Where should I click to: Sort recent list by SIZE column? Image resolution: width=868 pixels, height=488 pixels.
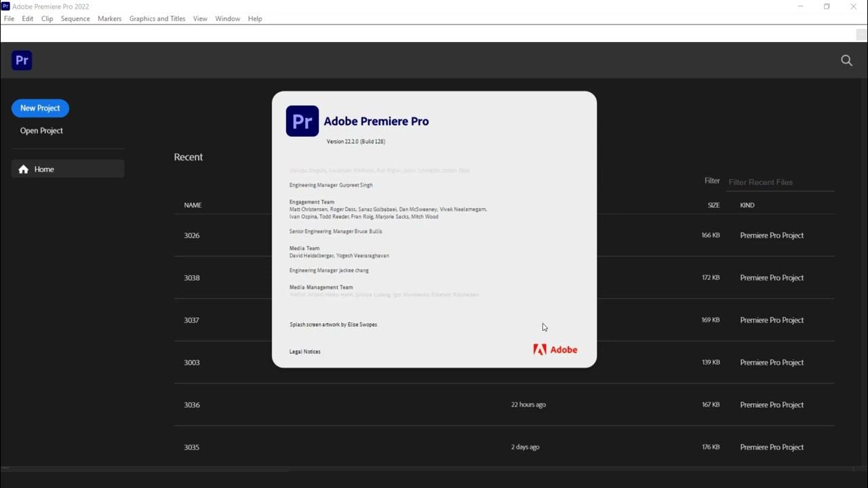pyautogui.click(x=713, y=205)
